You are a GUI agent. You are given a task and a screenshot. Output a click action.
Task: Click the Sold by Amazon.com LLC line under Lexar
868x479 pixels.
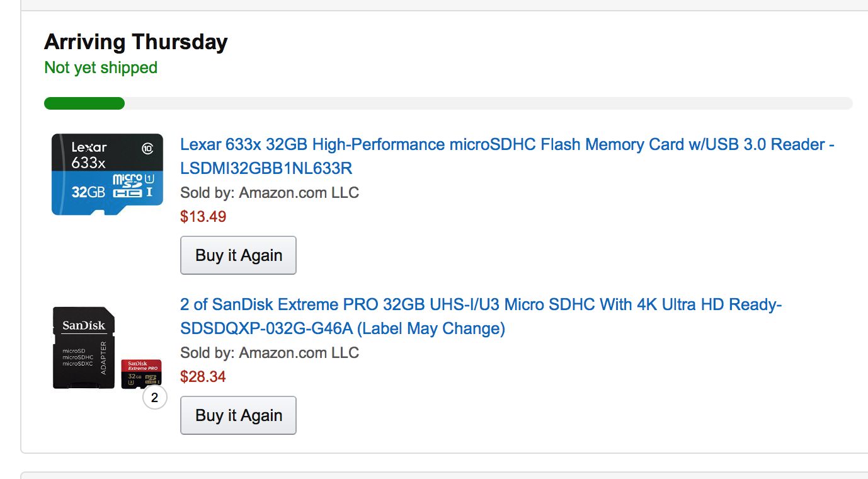(270, 193)
